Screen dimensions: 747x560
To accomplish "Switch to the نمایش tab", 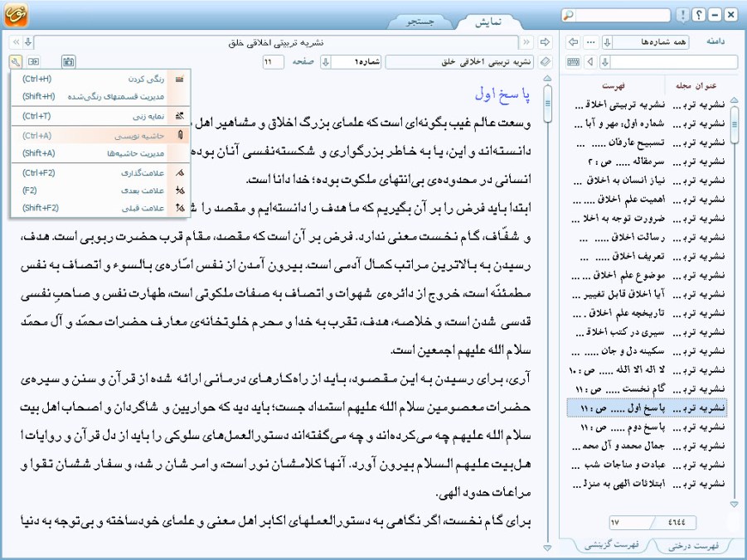I will pos(488,22).
